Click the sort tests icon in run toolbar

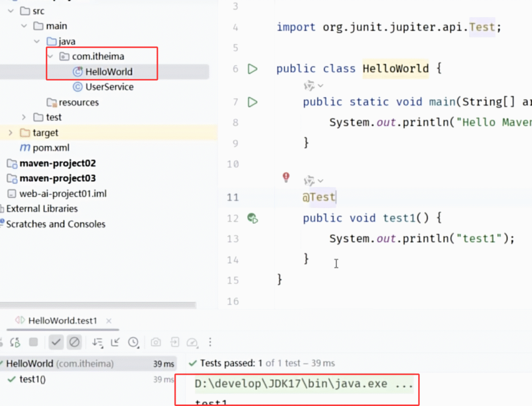(x=97, y=342)
